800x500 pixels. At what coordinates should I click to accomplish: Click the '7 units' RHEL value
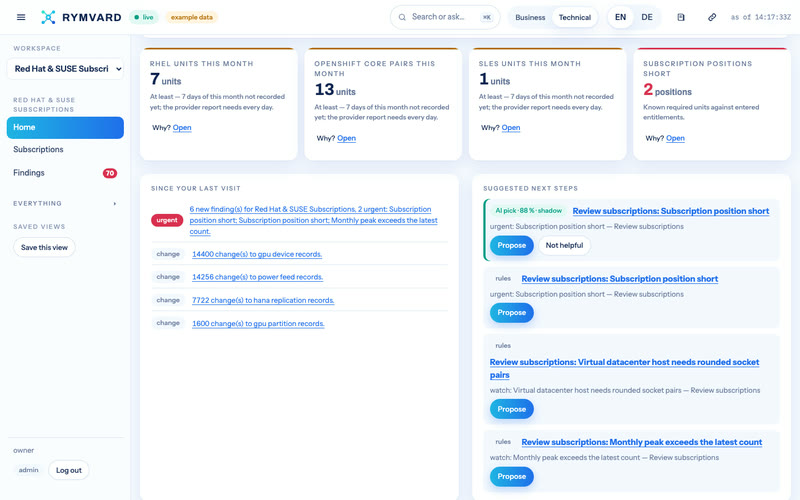tap(165, 79)
